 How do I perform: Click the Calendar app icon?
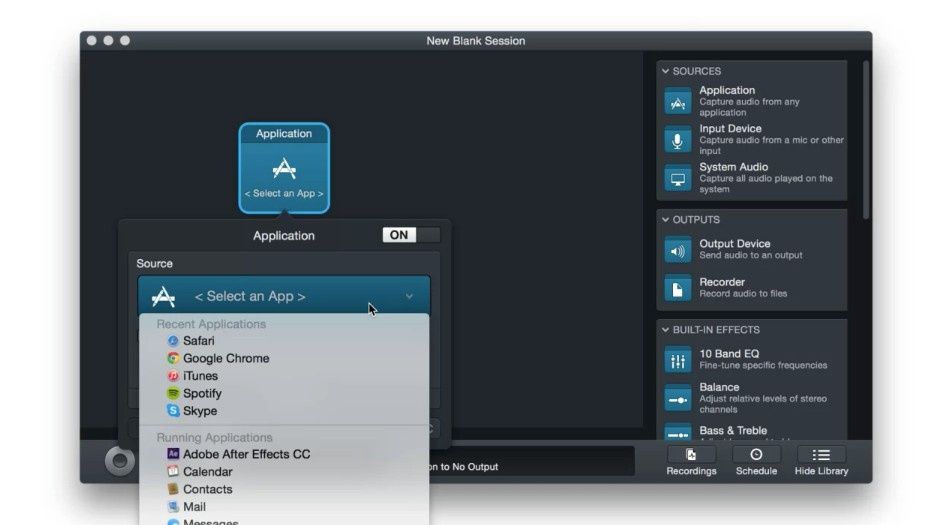point(173,472)
